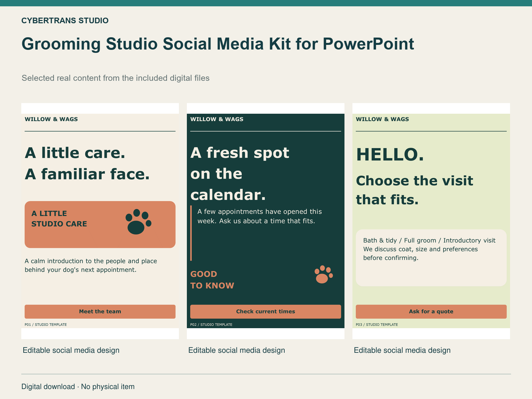Click the P02 / STUDIO TEMPLATE footer label
Image resolution: width=532 pixels, height=399 pixels.
(x=211, y=325)
